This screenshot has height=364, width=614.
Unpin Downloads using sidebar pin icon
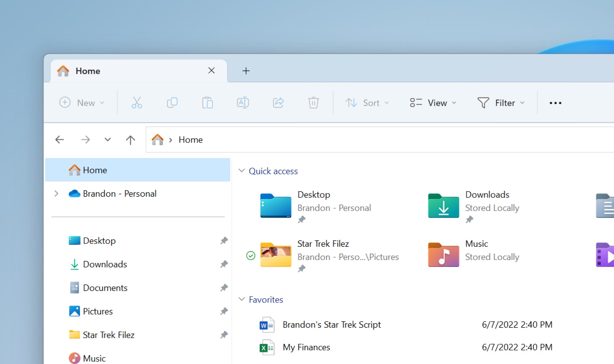pyautogui.click(x=224, y=264)
